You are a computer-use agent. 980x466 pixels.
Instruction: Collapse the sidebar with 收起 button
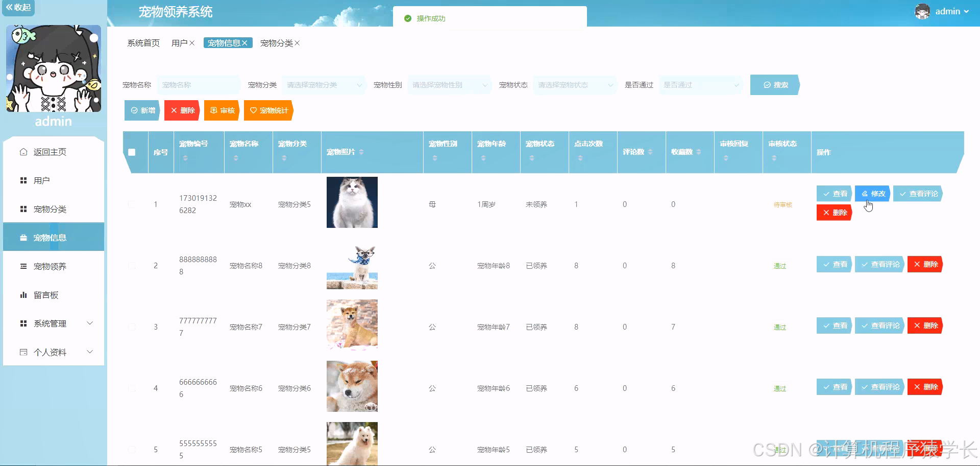coord(18,8)
